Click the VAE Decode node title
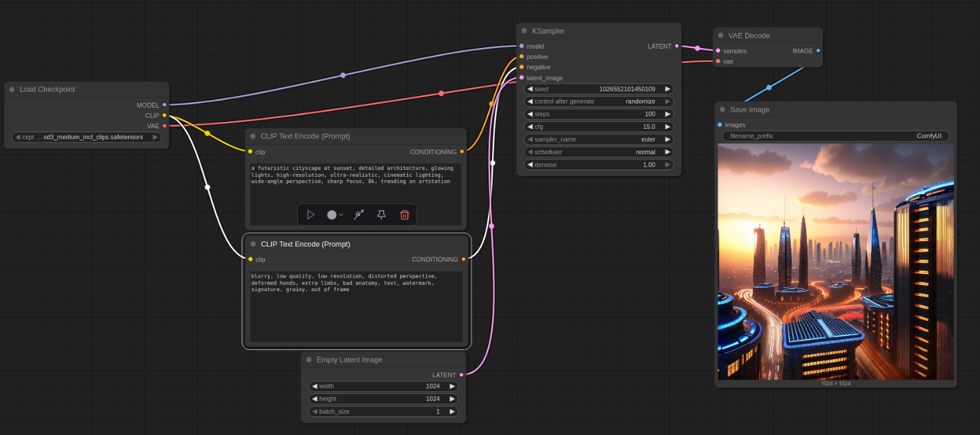Image resolution: width=980 pixels, height=435 pixels. [x=749, y=36]
